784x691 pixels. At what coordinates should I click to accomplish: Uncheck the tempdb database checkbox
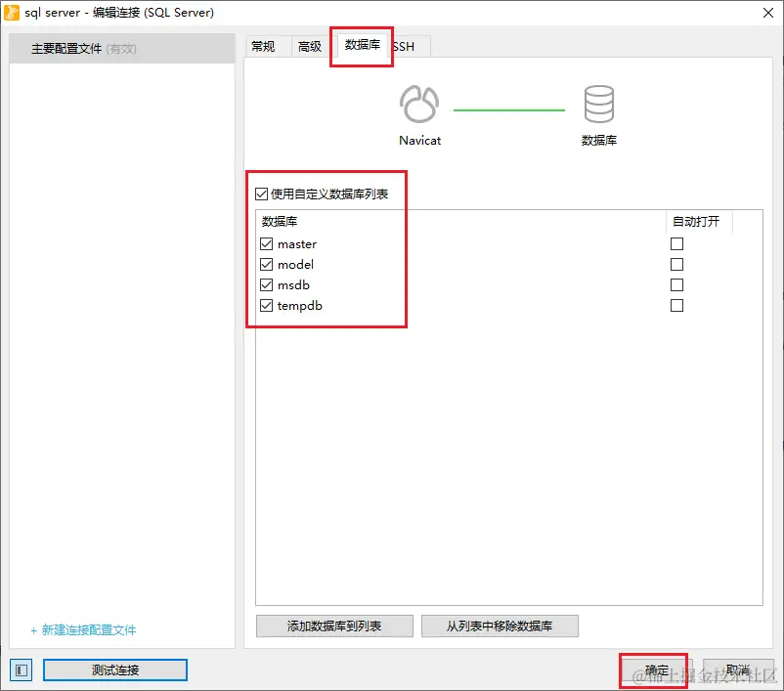pos(266,306)
